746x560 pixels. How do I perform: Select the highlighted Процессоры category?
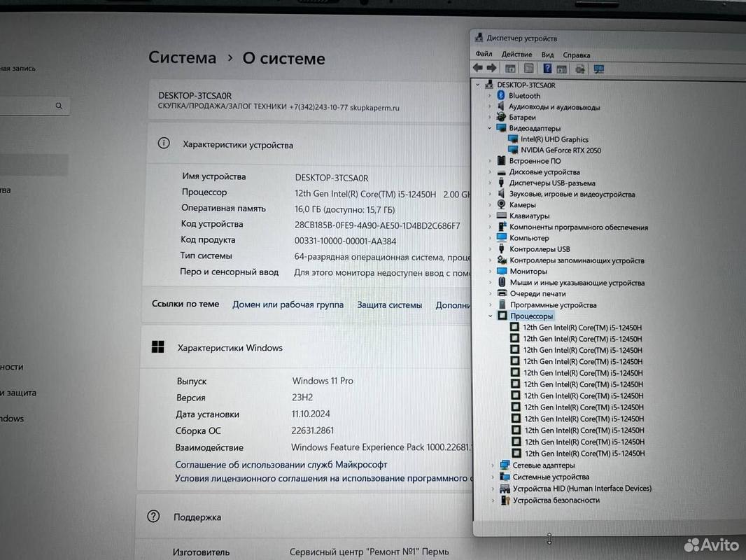click(531, 316)
